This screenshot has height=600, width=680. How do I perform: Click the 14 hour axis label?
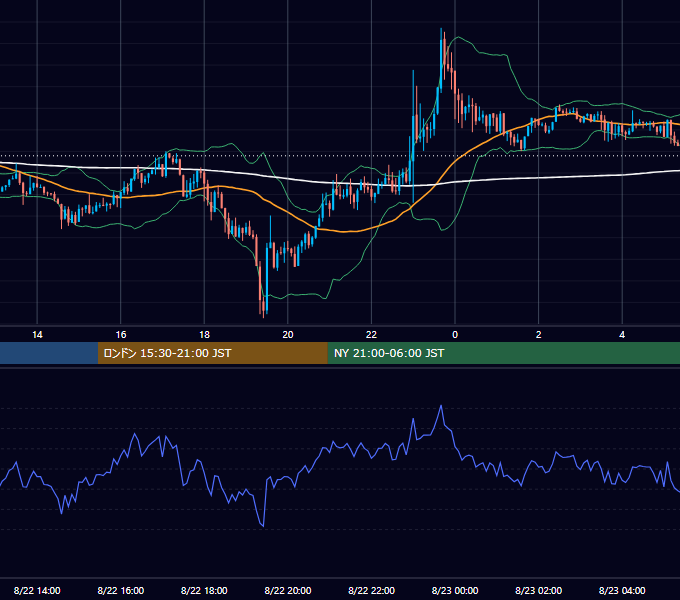point(37,335)
